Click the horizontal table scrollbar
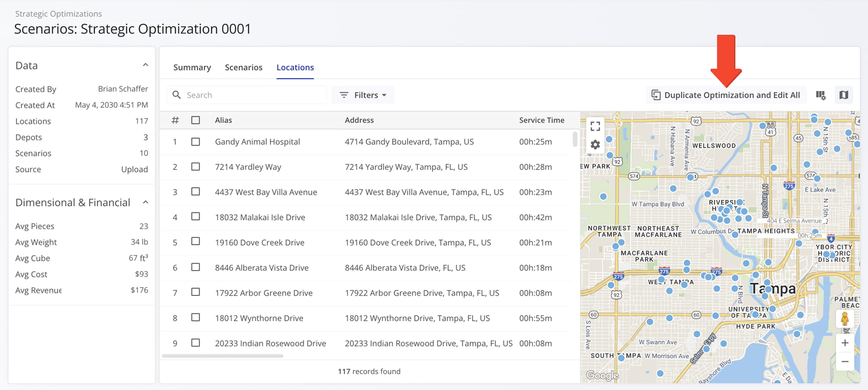 pos(223,356)
